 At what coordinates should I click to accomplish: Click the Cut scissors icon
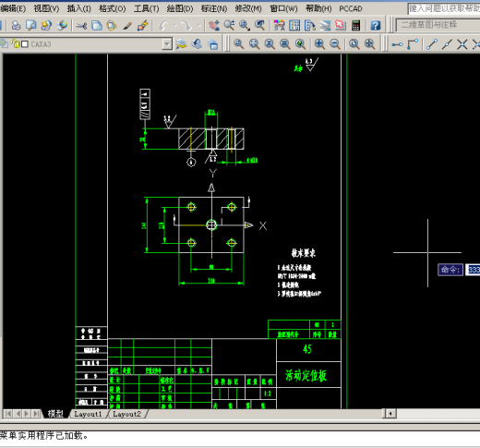coord(81,26)
